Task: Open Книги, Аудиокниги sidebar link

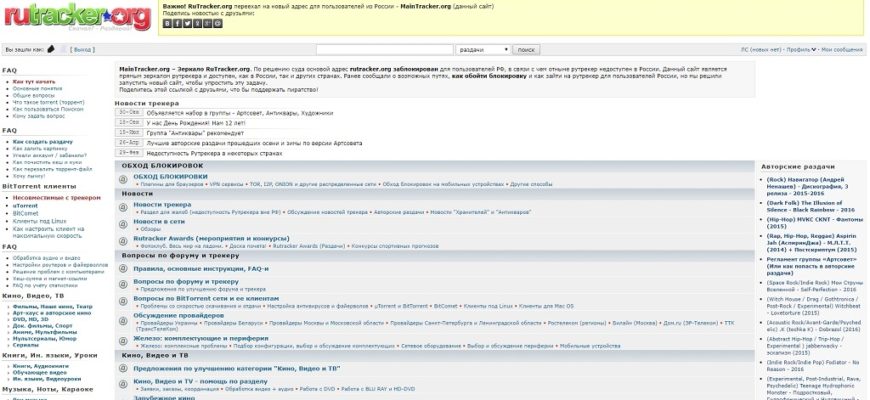Action: 41,366
